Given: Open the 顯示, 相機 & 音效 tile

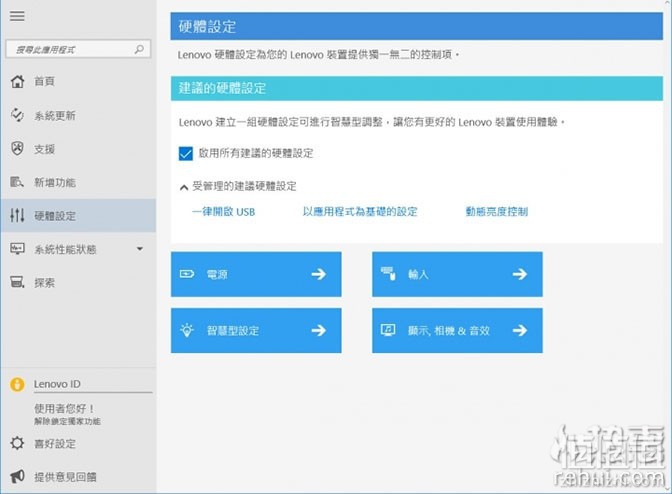Looking at the screenshot, I should (x=457, y=330).
